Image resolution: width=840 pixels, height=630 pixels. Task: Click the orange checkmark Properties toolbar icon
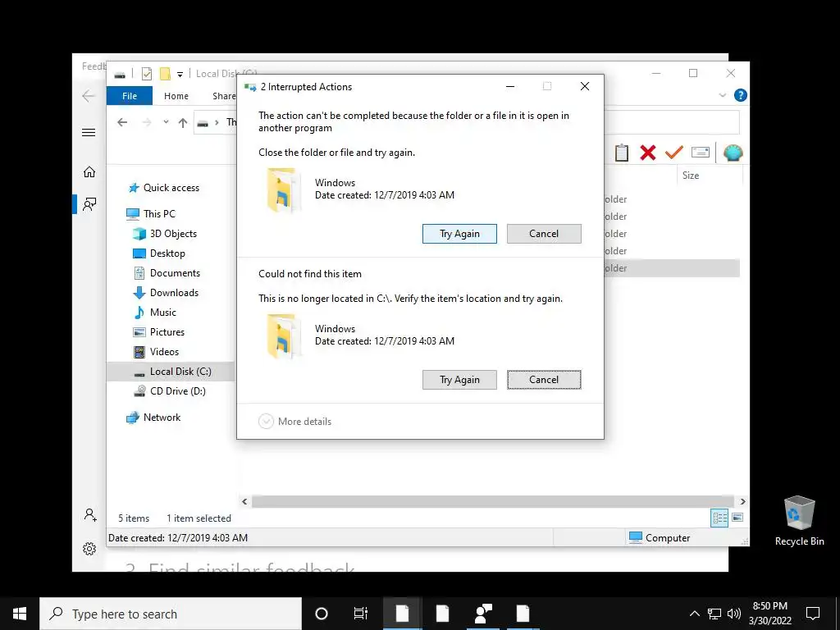coord(674,153)
